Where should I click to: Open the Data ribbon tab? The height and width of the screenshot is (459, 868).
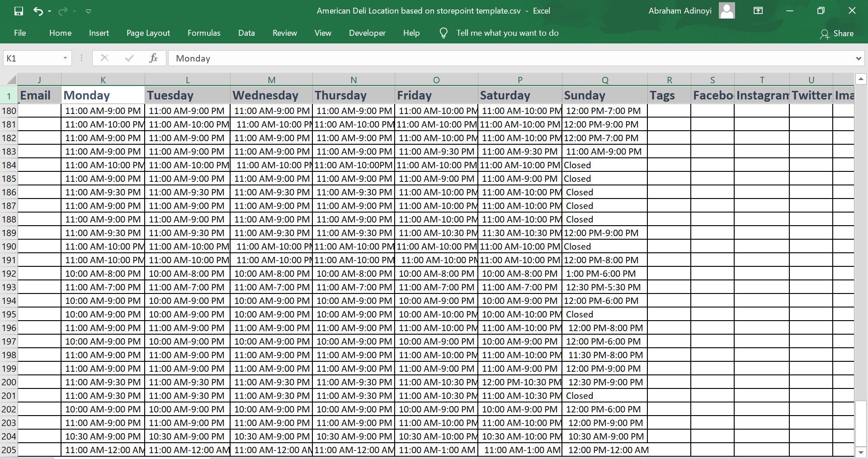(246, 33)
